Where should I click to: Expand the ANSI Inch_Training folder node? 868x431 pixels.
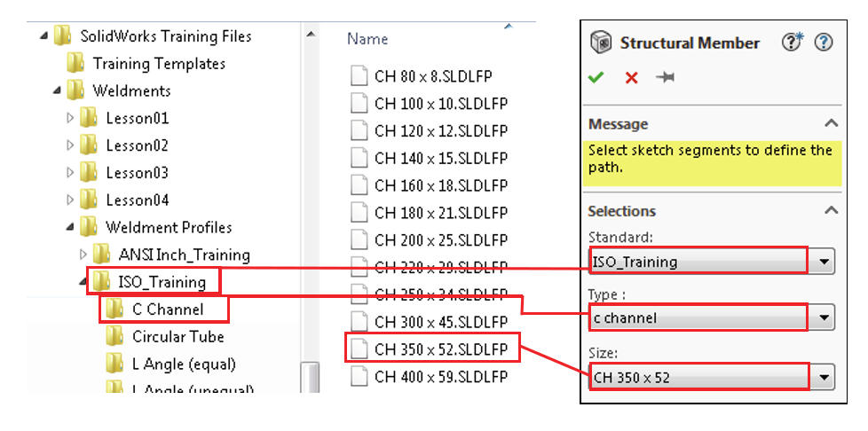(x=83, y=255)
